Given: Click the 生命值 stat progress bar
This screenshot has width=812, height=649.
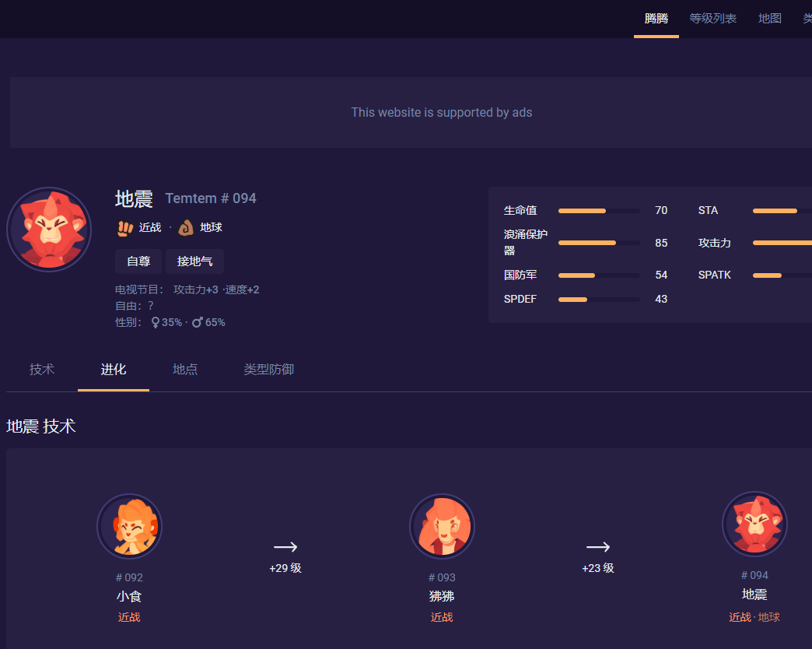Looking at the screenshot, I should point(600,210).
